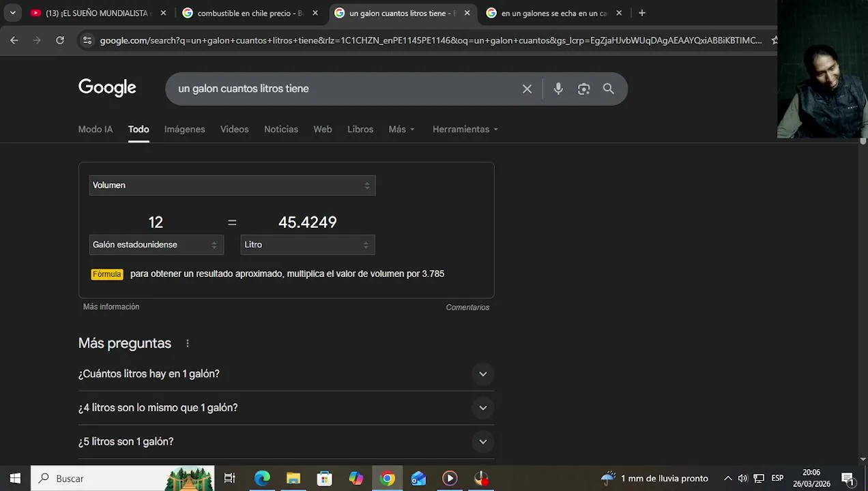Open the Videos results tab
The height and width of the screenshot is (491, 868).
click(234, 129)
